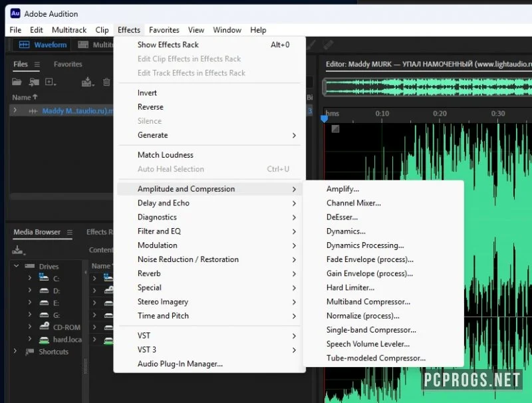The width and height of the screenshot is (532, 403).
Task: Choose Dynamics Processing... effect
Action: [384, 245]
